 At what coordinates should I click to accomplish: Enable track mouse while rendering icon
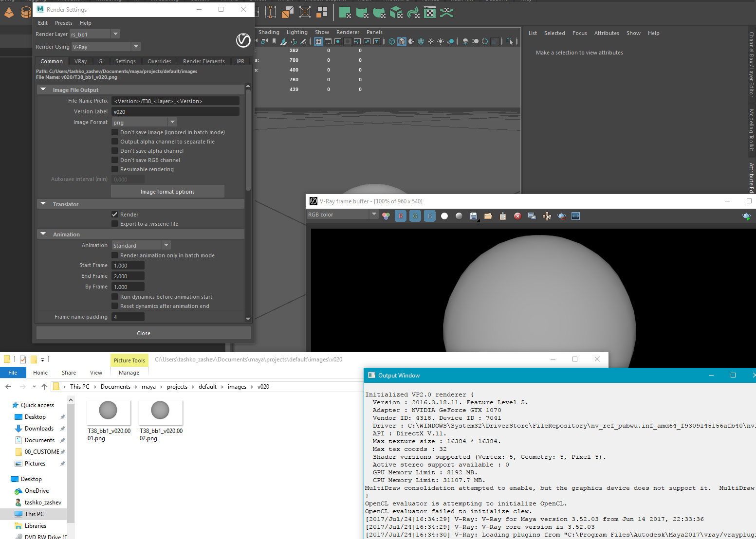547,216
